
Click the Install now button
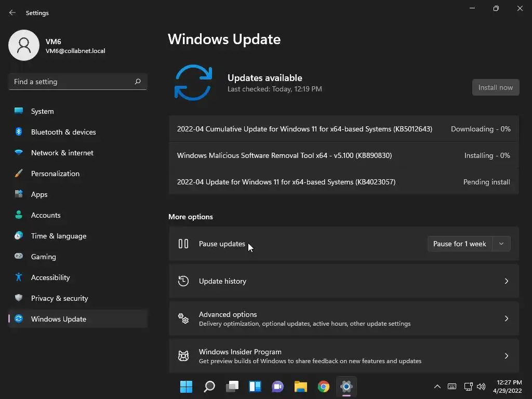pos(495,87)
